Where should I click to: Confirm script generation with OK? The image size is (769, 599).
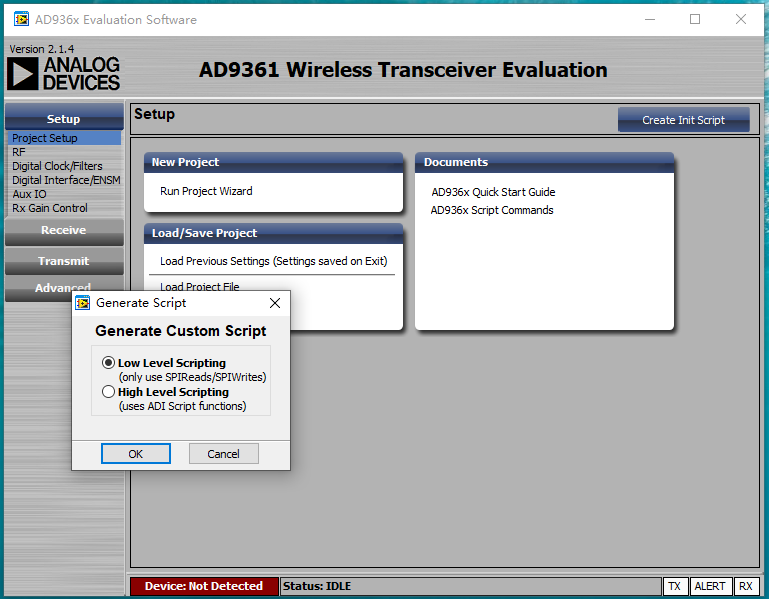pyautogui.click(x=136, y=454)
